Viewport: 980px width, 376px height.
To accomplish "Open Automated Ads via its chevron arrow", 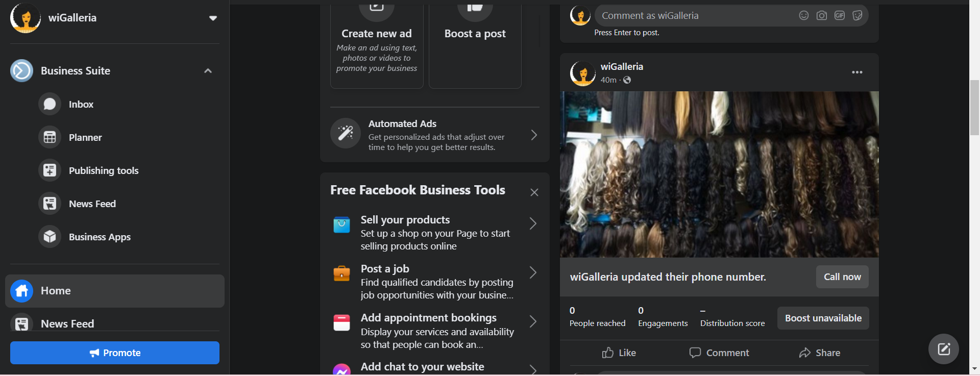I will [x=534, y=135].
